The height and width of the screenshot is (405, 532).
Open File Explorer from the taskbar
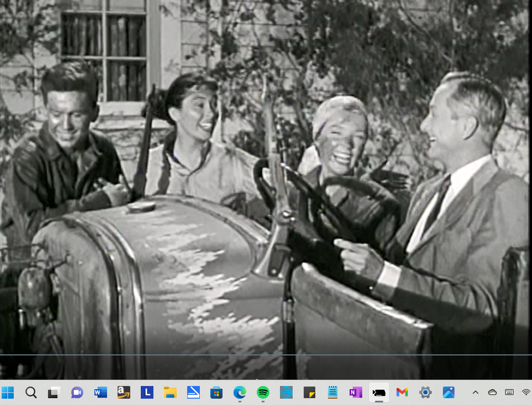(170, 392)
